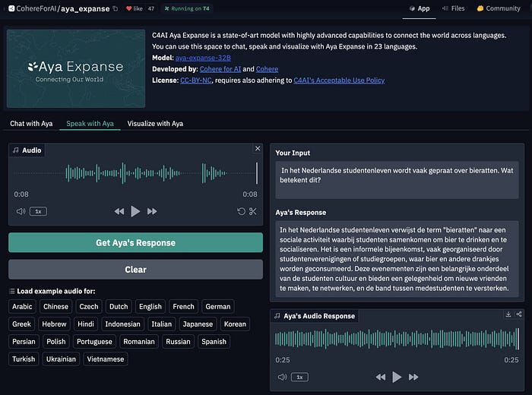Open the CC-BY-NC license link
Image resolution: width=532 pixels, height=395 pixels.
196,80
